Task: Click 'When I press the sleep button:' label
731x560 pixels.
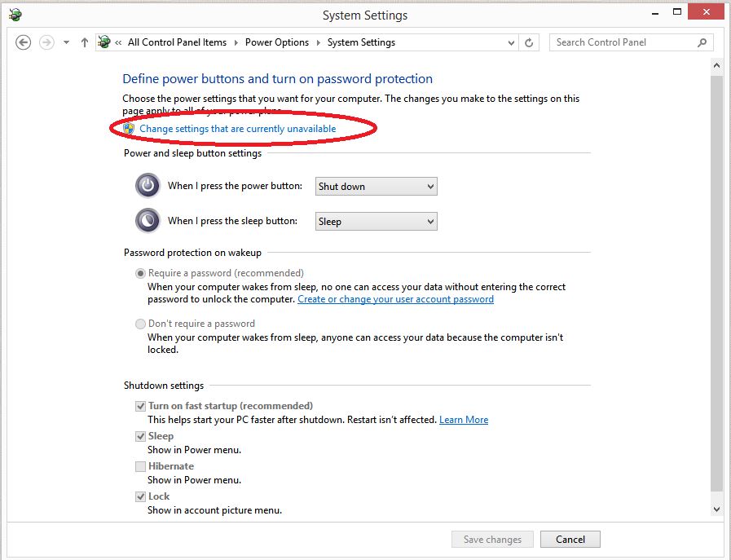Action: pos(232,221)
